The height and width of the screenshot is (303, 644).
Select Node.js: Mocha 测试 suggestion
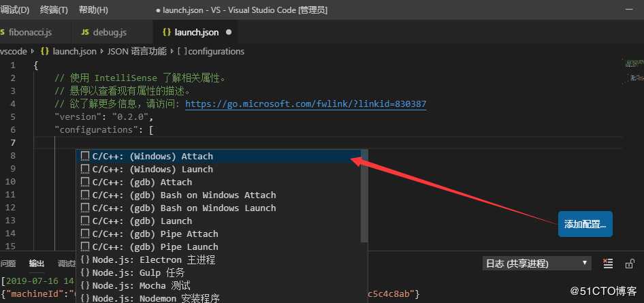pyautogui.click(x=219, y=286)
